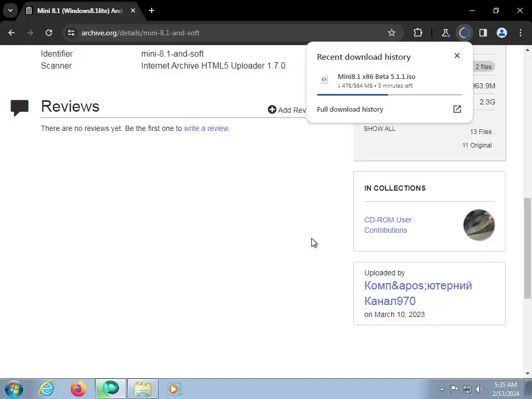Show hidden system tray icons
Viewport: 532px width, 399px height.
point(442,389)
